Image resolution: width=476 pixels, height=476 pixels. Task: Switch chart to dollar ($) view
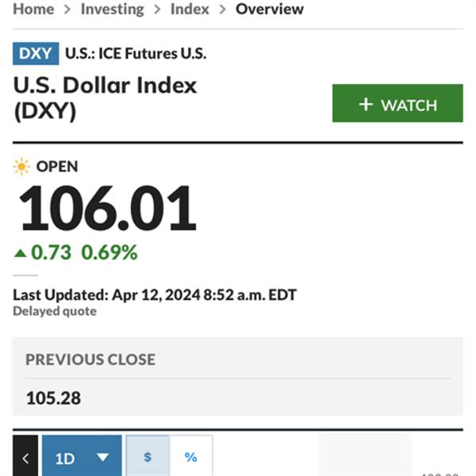click(x=148, y=455)
